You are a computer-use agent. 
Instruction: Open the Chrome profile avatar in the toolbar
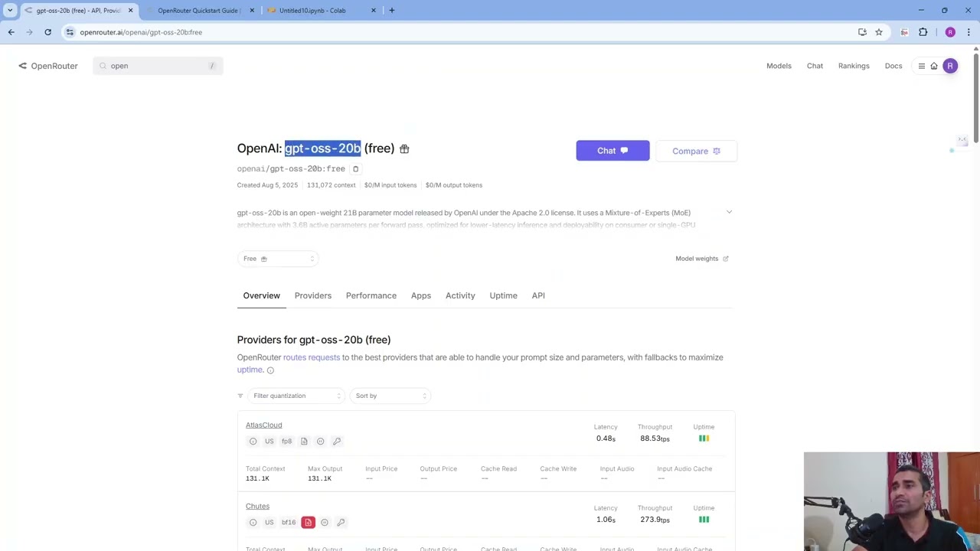(x=950, y=32)
